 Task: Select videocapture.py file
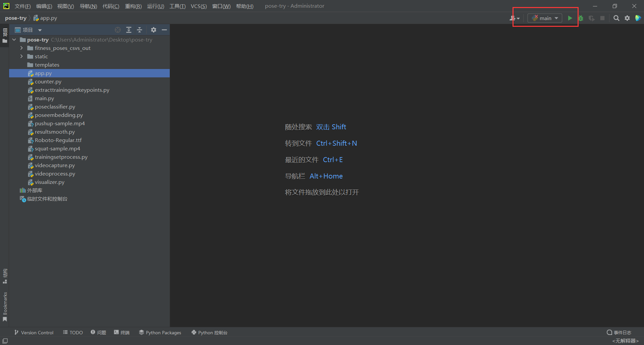[55, 165]
